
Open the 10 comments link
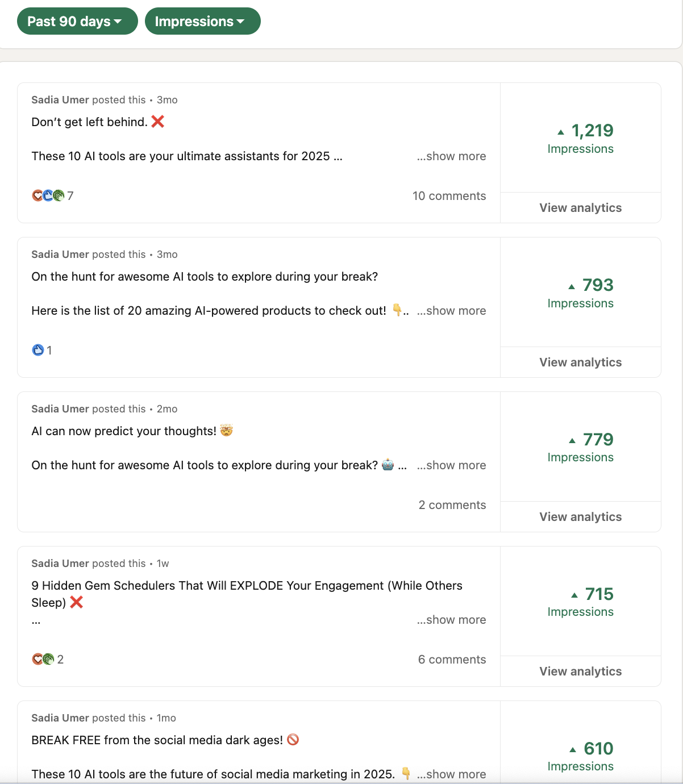(449, 196)
